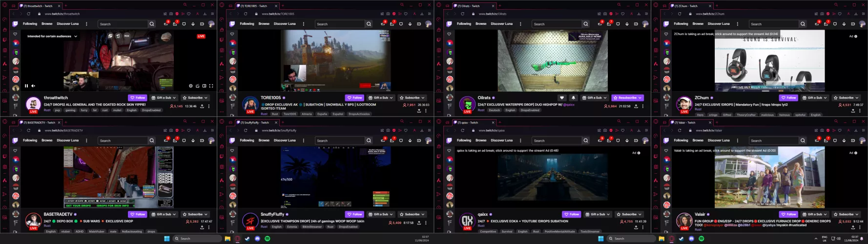Image resolution: width=868 pixels, height=244 pixels.
Task: Click the Oilrats channel avatar
Action: coord(467,104)
